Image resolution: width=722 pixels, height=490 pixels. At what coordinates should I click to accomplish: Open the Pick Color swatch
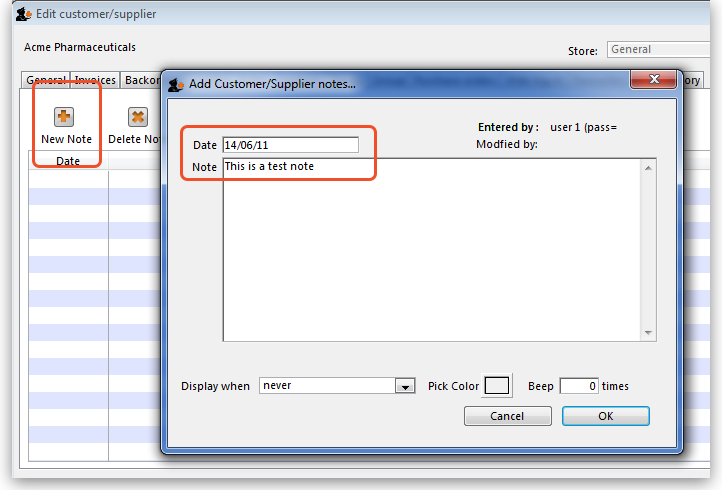tap(497, 386)
